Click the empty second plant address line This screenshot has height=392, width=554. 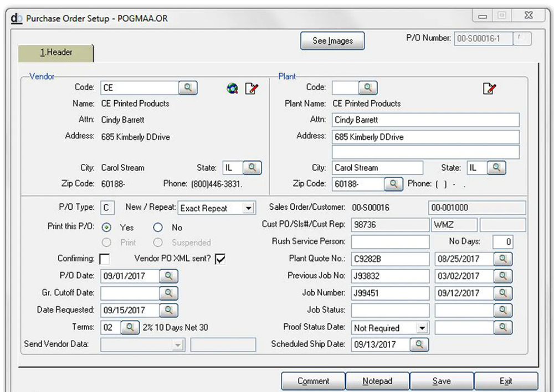[425, 152]
